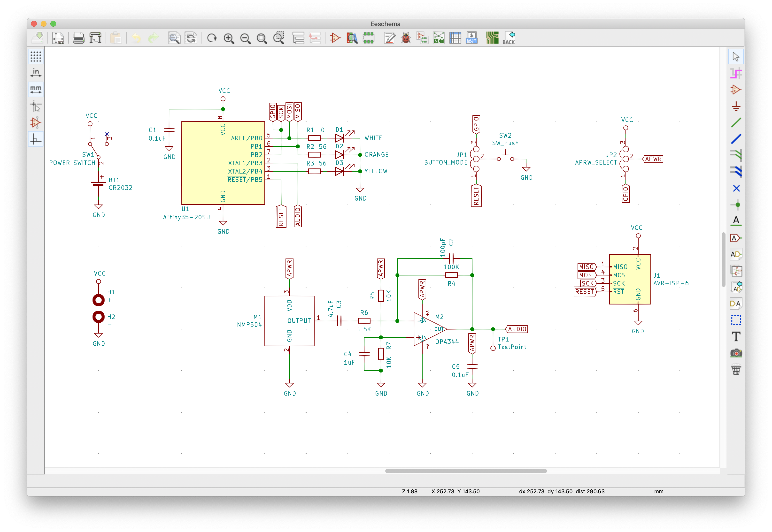Click the Print schematic icon
Viewport: 772px width, 532px height.
tap(79, 38)
